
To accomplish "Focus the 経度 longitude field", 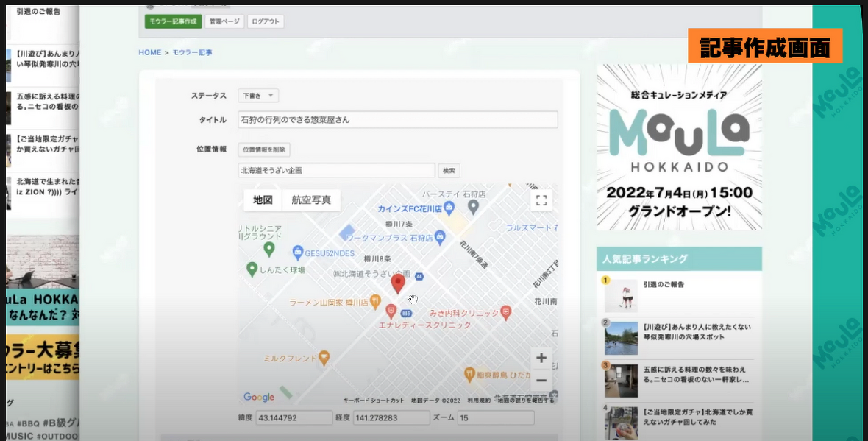I will click(391, 417).
